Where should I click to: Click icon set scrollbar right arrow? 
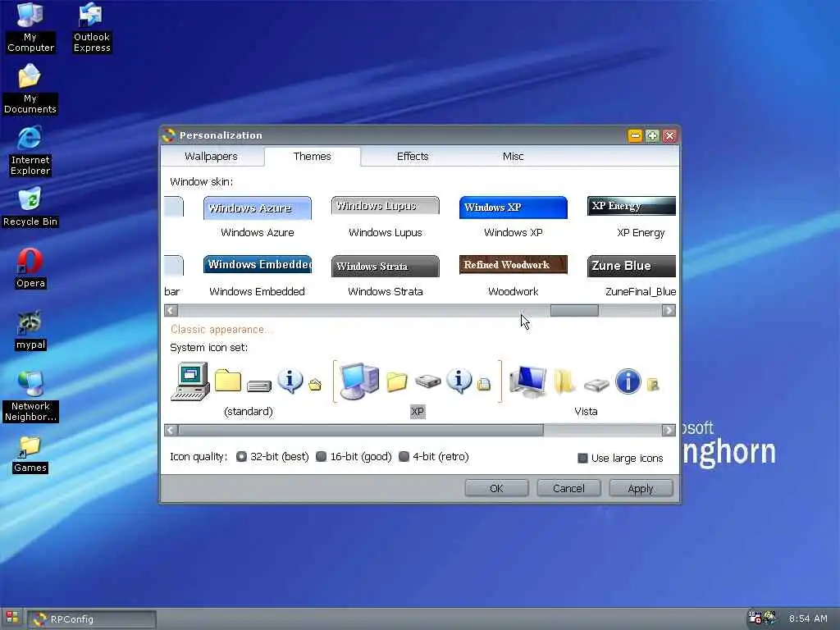pyautogui.click(x=669, y=430)
